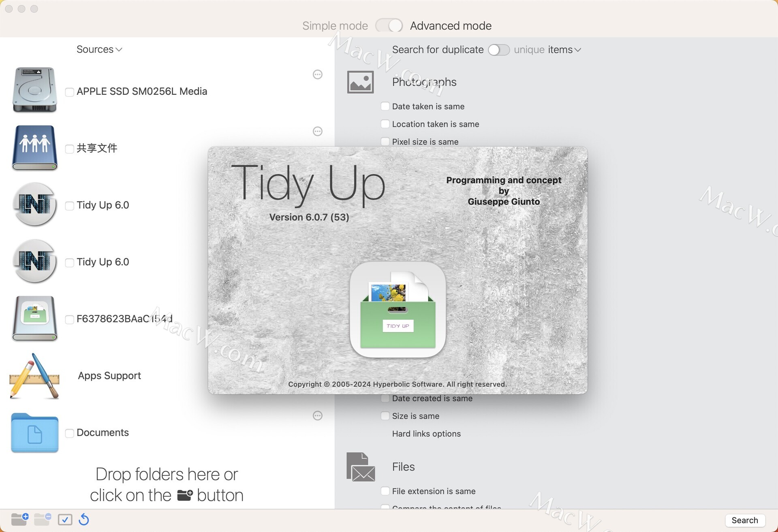The width and height of the screenshot is (778, 532).
Task: Select the blue Documents folder icon
Action: click(34, 432)
